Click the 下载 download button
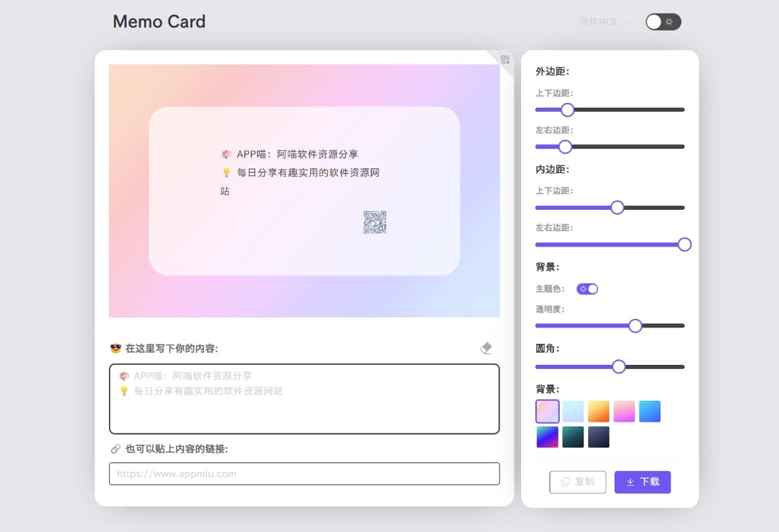The height and width of the screenshot is (532, 779). [642, 482]
